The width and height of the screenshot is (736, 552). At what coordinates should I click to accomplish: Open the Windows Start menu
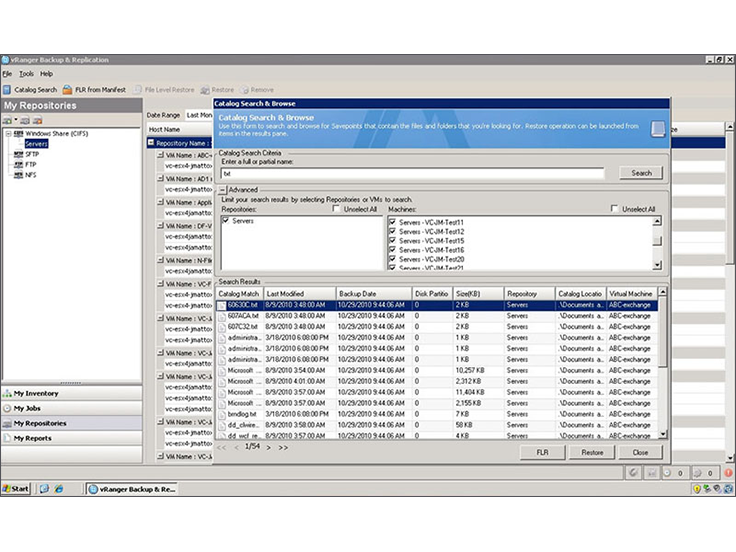click(x=15, y=489)
